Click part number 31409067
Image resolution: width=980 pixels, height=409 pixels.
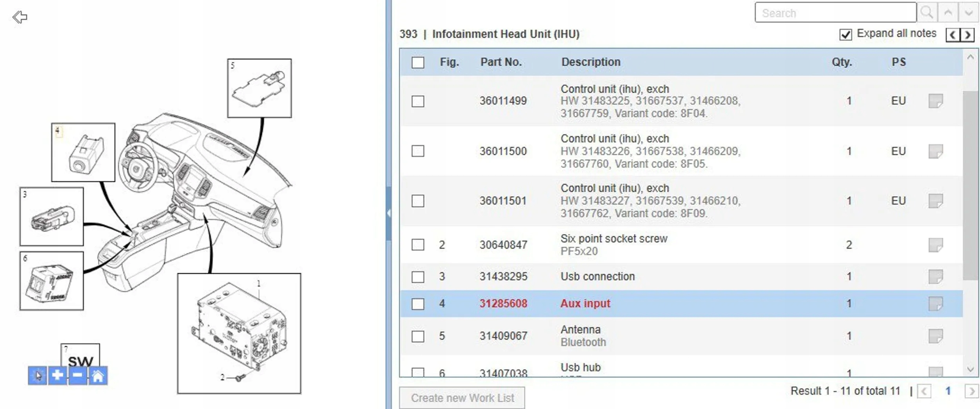click(x=503, y=336)
